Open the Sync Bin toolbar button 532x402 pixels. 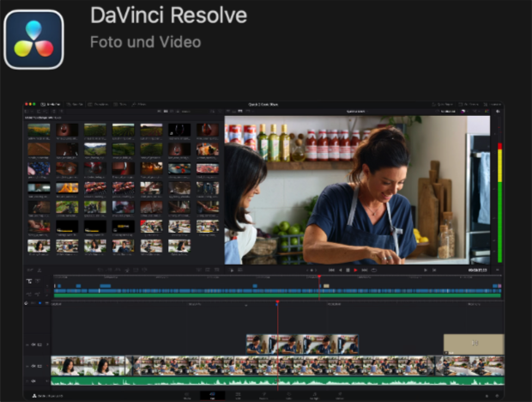(75, 104)
